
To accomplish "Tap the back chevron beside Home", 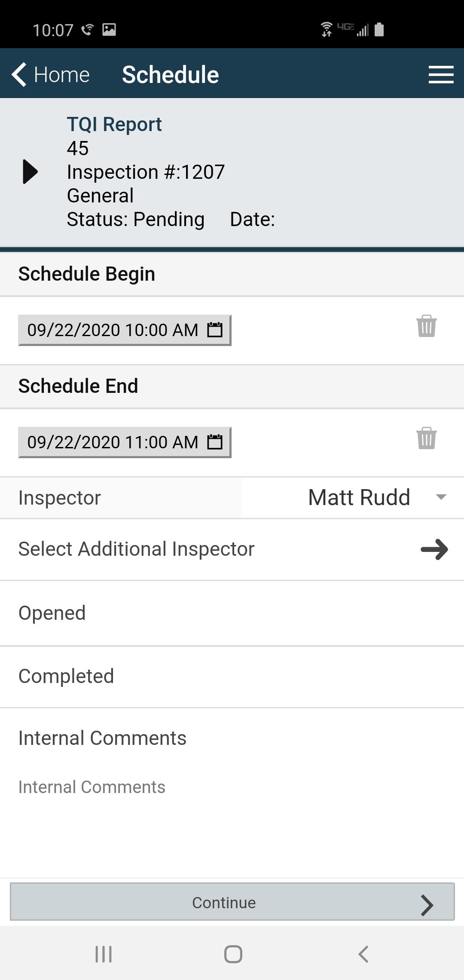I will [19, 74].
